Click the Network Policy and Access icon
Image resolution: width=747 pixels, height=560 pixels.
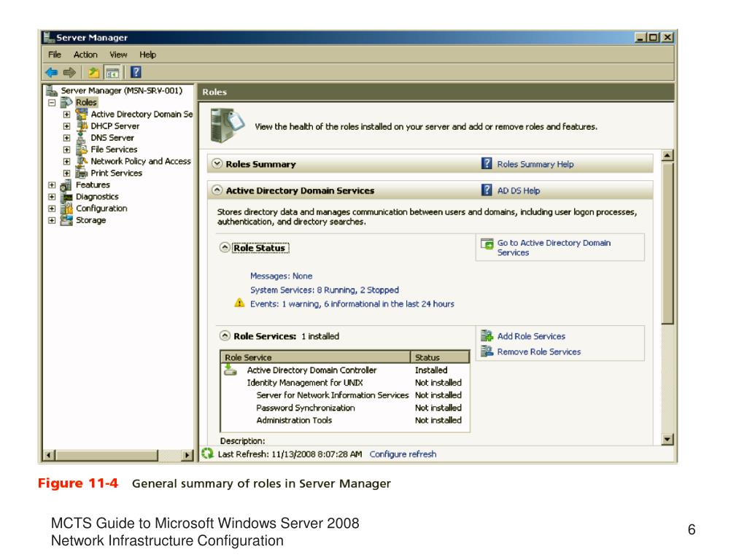pyautogui.click(x=82, y=161)
